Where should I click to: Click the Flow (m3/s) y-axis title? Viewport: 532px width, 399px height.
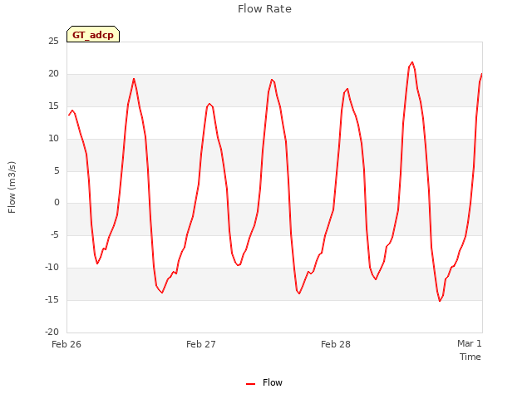pyautogui.click(x=12, y=187)
